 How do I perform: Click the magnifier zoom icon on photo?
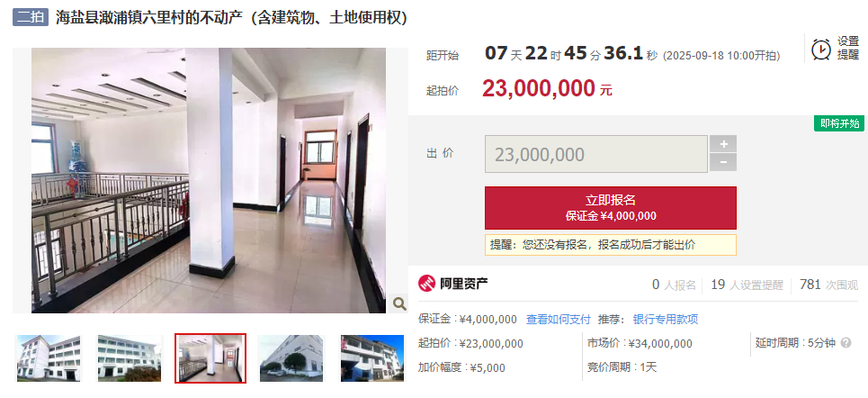click(398, 303)
